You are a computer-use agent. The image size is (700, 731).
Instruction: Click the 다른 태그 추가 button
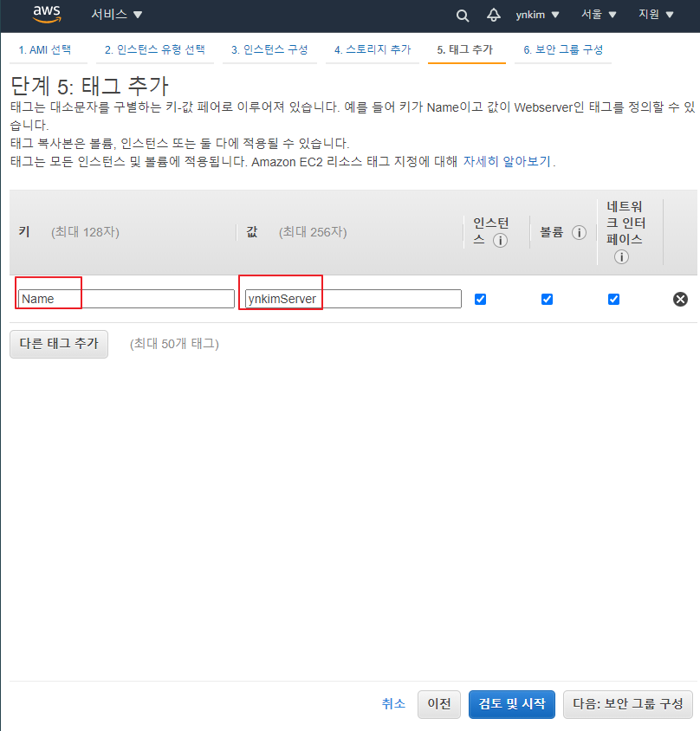tap(59, 344)
